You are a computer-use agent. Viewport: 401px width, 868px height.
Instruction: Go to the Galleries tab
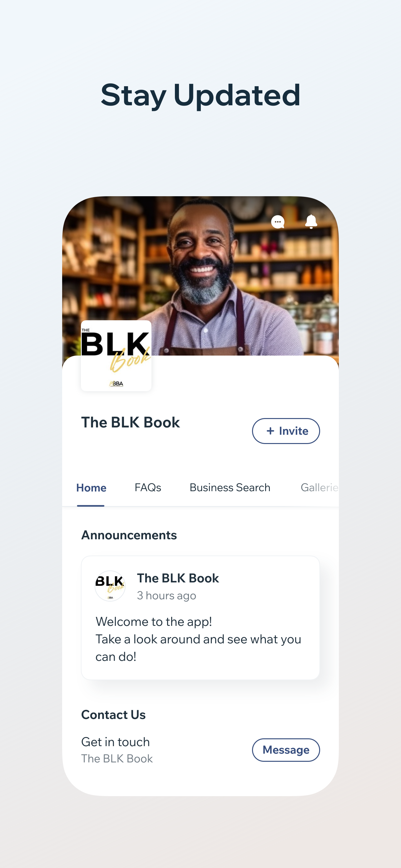pyautogui.click(x=319, y=487)
